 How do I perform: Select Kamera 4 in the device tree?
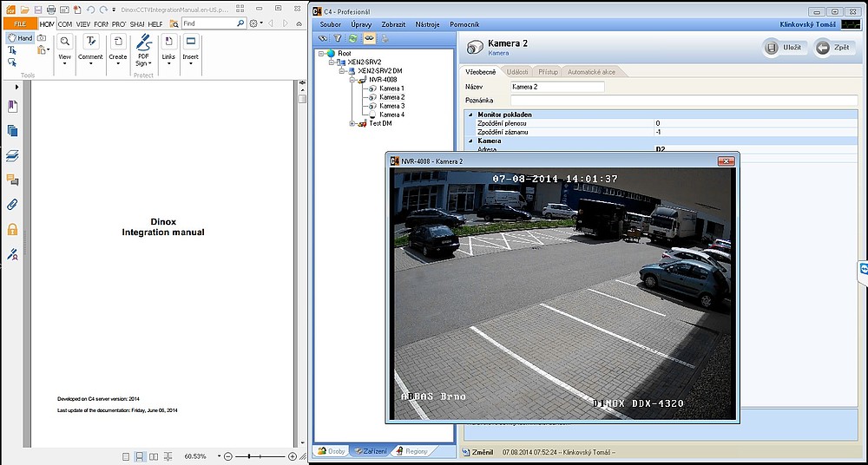tap(391, 115)
